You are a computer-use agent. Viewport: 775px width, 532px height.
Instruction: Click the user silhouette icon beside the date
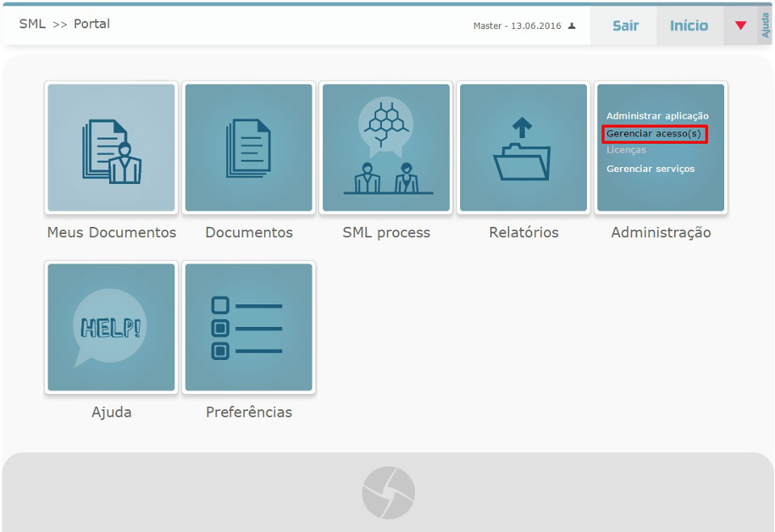coord(571,25)
